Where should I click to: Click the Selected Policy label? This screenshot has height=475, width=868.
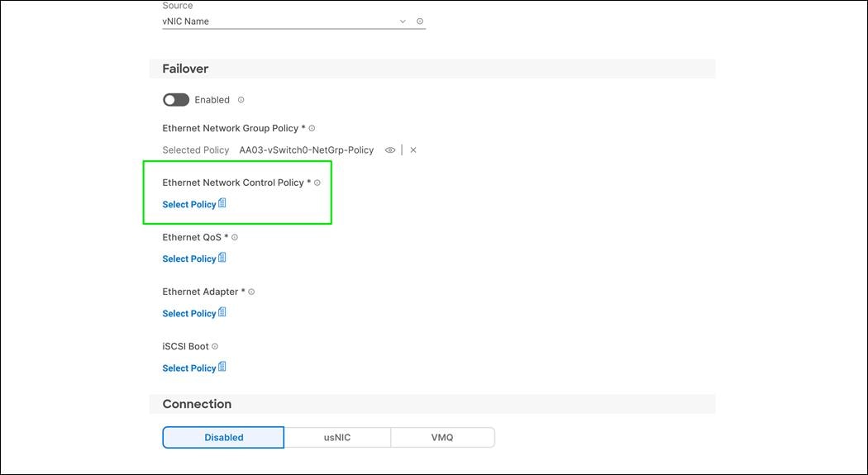(x=195, y=150)
